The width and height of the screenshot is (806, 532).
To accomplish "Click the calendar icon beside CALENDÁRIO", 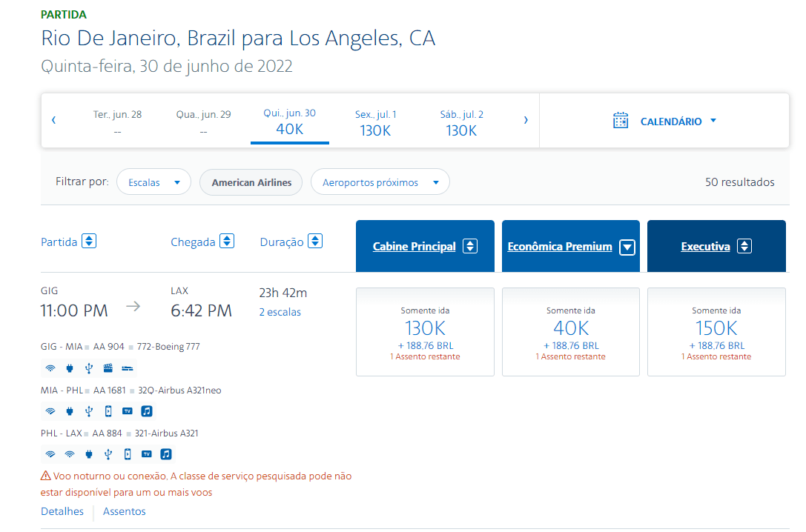I will pyautogui.click(x=621, y=121).
